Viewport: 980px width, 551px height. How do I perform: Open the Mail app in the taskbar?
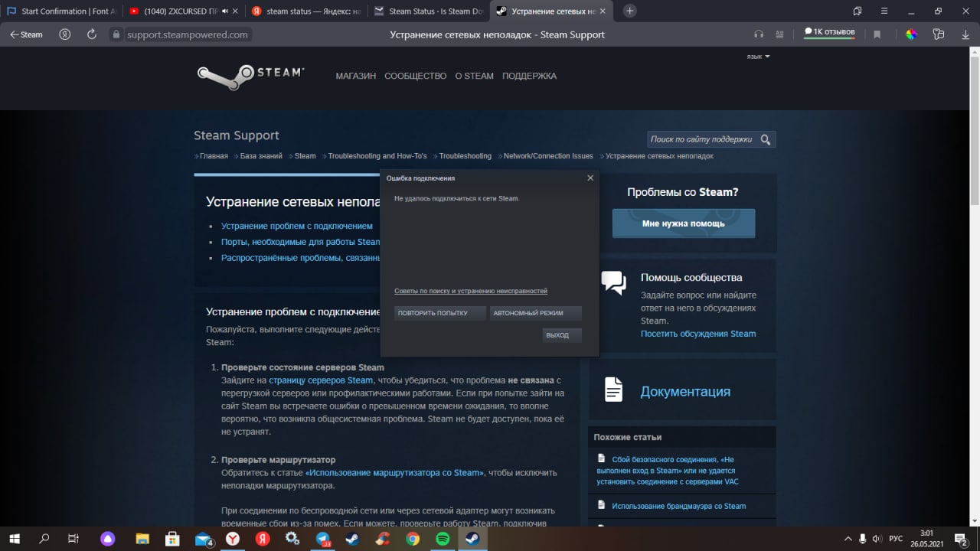tap(203, 539)
